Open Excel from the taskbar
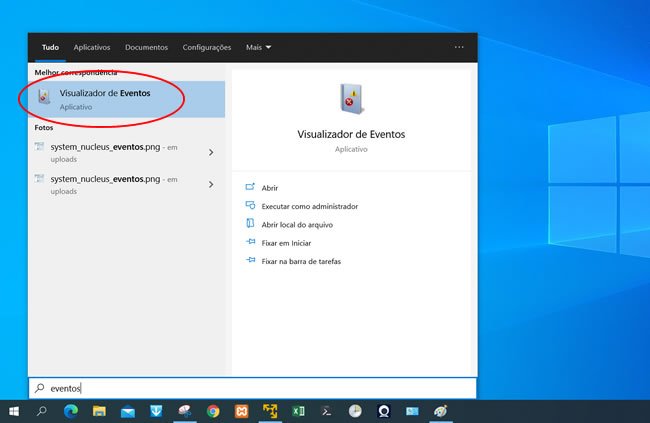The width and height of the screenshot is (650, 423). point(298,411)
